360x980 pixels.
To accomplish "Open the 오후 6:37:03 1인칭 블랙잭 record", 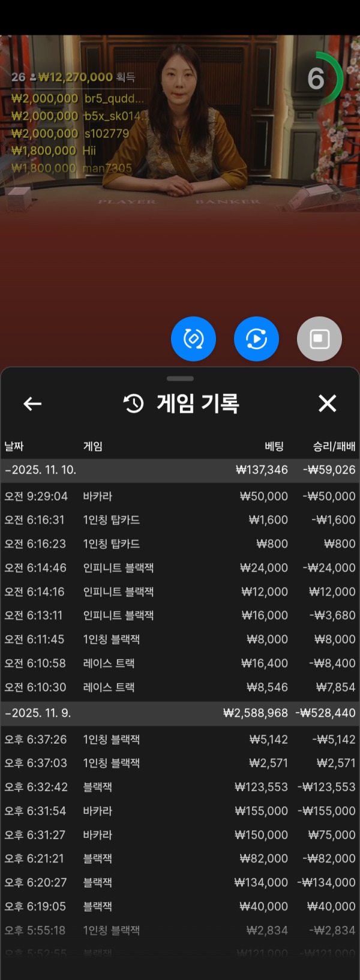I will tap(180, 763).
